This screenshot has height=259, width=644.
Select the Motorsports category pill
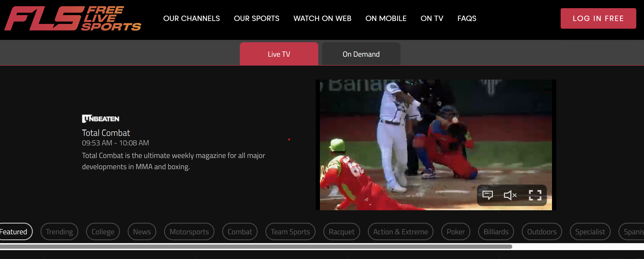point(189,231)
